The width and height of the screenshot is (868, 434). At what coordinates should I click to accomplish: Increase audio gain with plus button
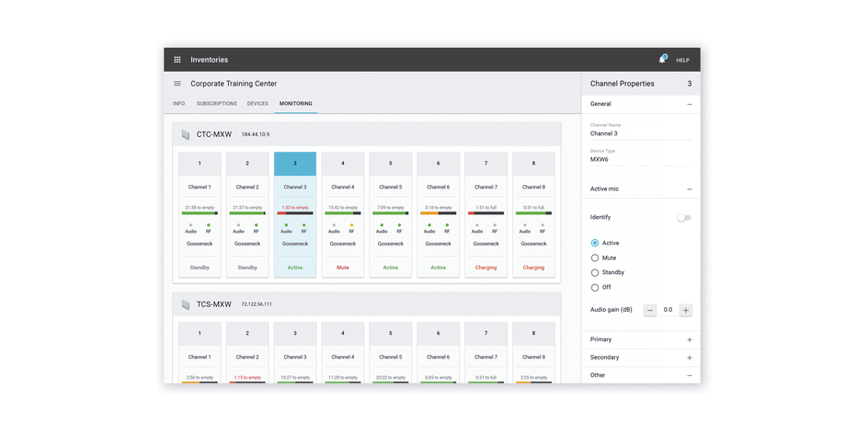[685, 311]
